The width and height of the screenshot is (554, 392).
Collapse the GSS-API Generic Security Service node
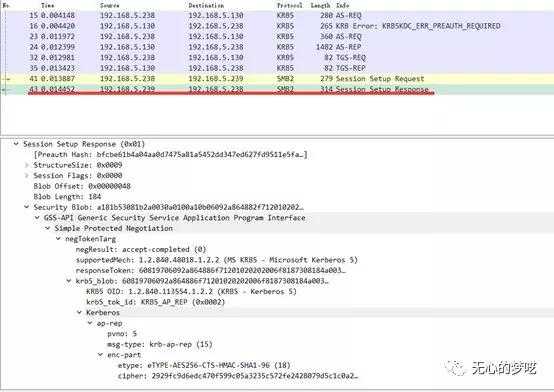(x=37, y=218)
